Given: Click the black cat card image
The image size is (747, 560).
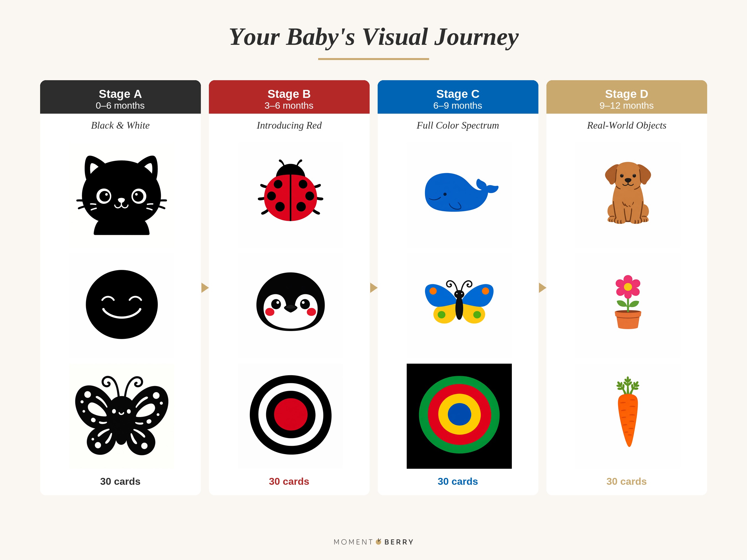Looking at the screenshot, I should tap(121, 195).
